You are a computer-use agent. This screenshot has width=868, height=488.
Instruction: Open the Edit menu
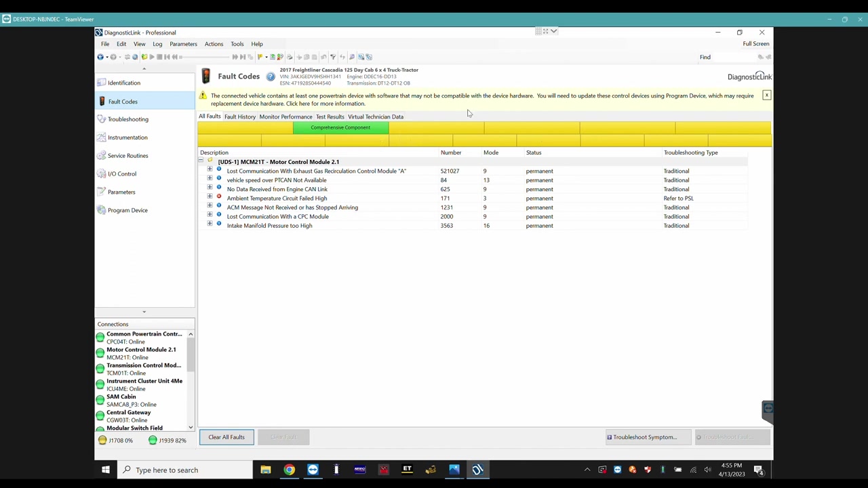tap(121, 44)
